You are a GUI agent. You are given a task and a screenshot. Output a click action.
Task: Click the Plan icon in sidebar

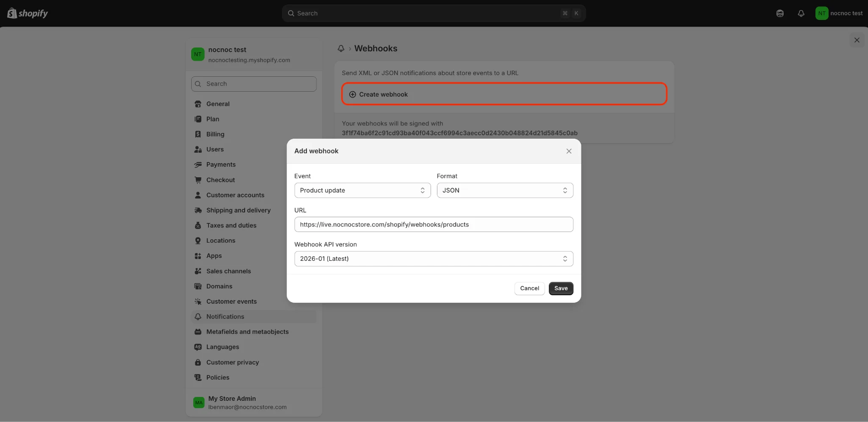[198, 119]
